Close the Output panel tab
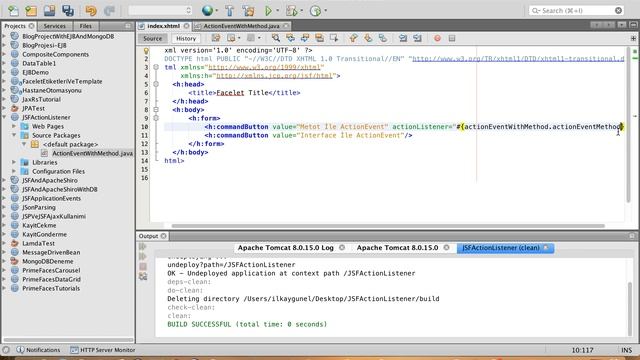The width and height of the screenshot is (640, 360). point(164,236)
